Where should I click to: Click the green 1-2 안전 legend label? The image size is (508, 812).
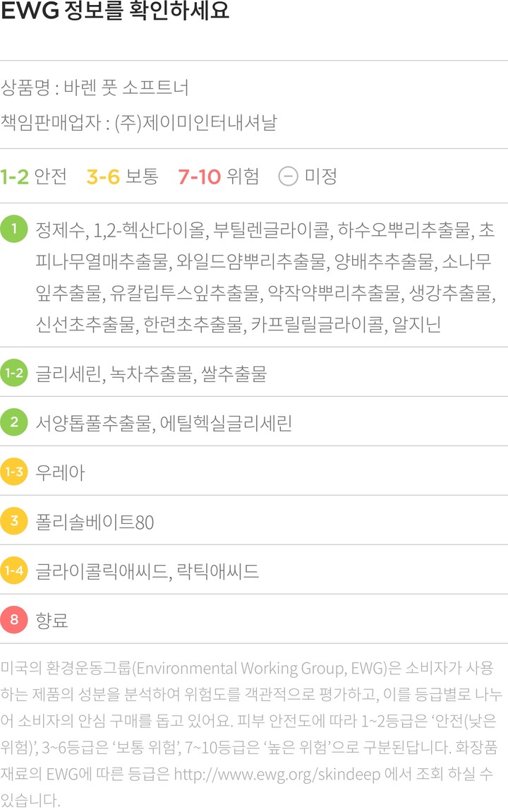[x=33, y=176]
